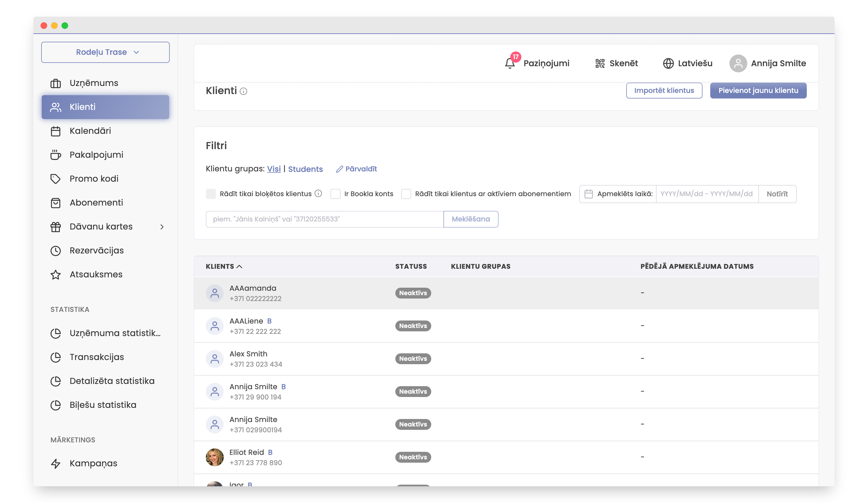Filter by Students client group link
Screen dimensions: 868x503
tap(305, 169)
